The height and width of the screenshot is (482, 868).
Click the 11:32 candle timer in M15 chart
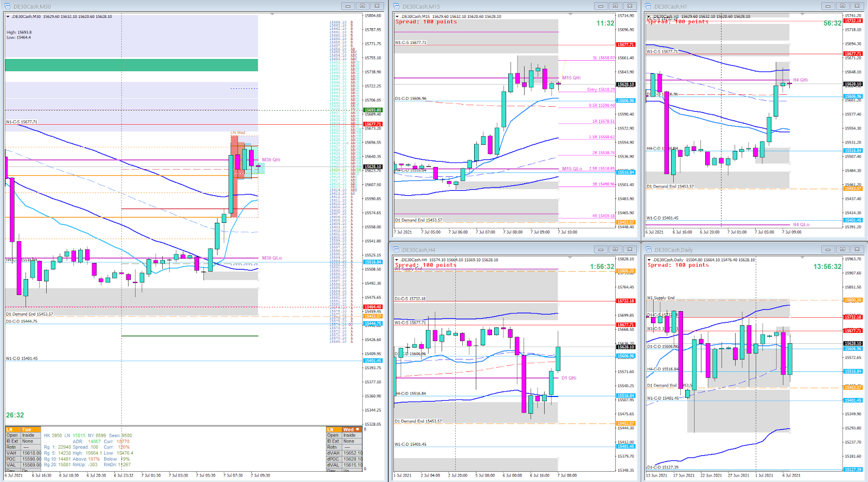click(x=605, y=23)
